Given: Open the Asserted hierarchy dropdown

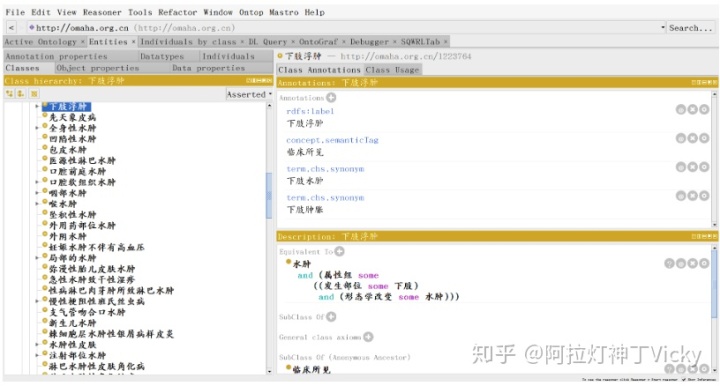Looking at the screenshot, I should (249, 95).
